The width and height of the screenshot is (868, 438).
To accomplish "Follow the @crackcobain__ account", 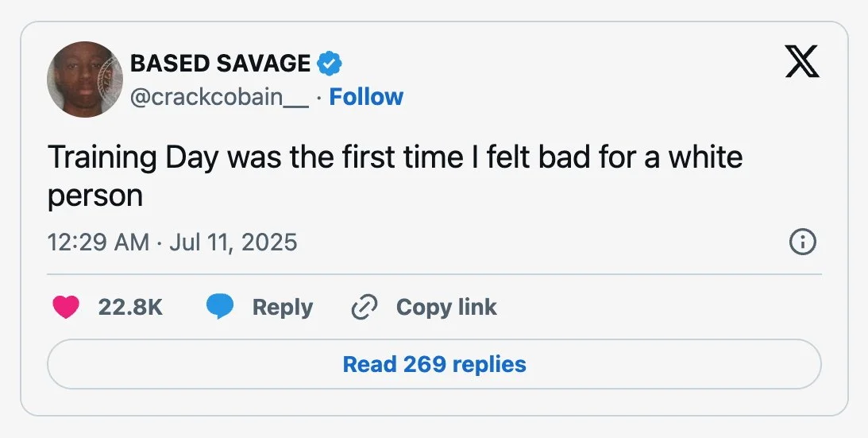I will tap(366, 97).
